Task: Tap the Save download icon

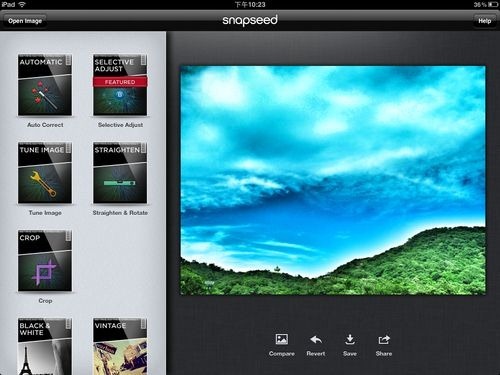Action: pos(350,339)
